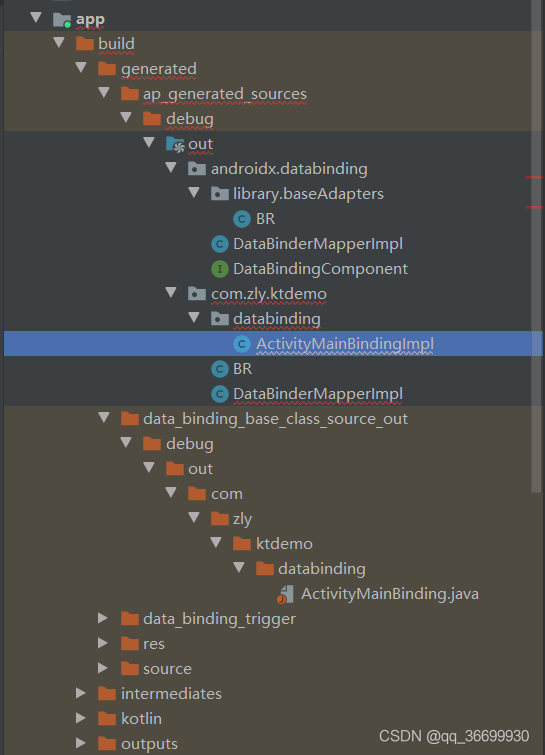Click the class icon of BR under library.baseAdapters
Screen dimensions: 545x755
click(x=242, y=219)
